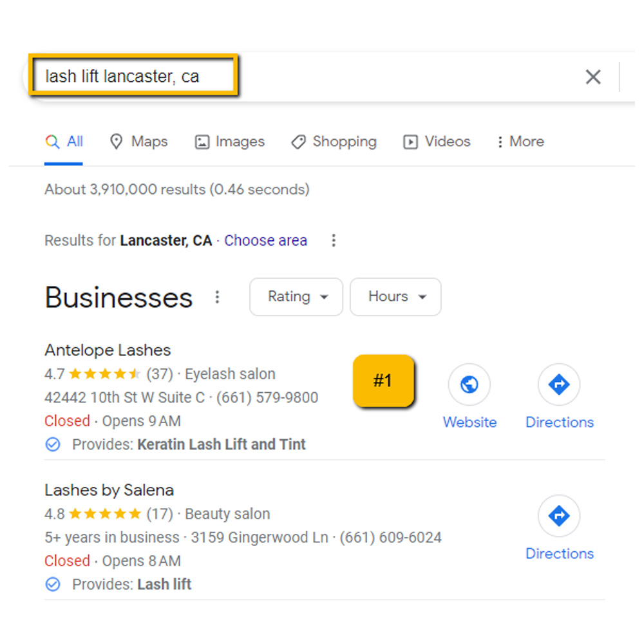This screenshot has width=644, height=644.
Task: Open the three-dot menu next to Choose area
Action: pos(334,241)
